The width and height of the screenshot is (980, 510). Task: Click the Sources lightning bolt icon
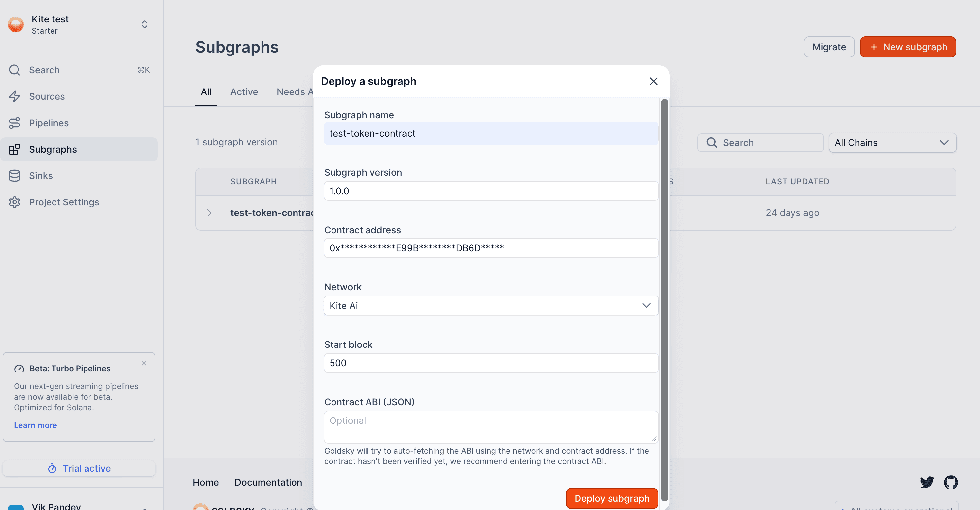pos(15,96)
